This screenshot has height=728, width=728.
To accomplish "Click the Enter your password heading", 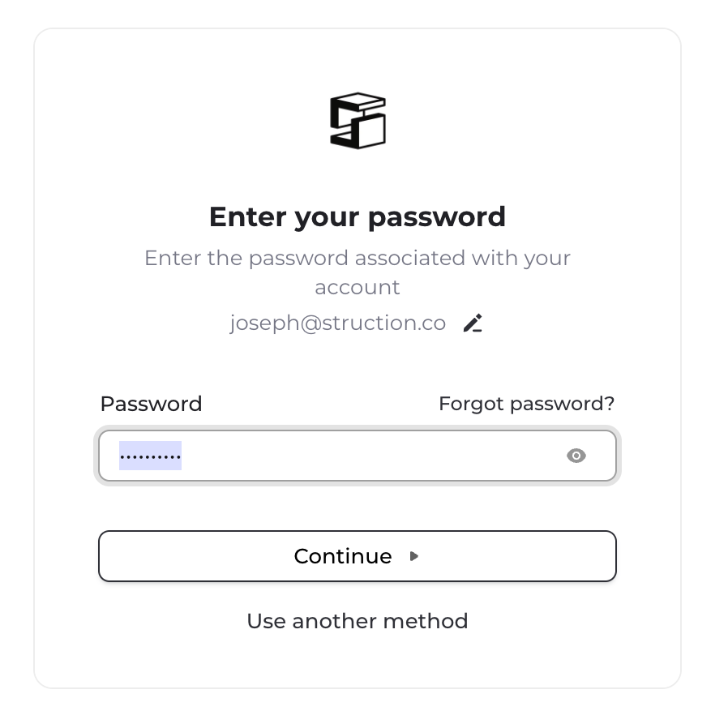I will tap(358, 216).
